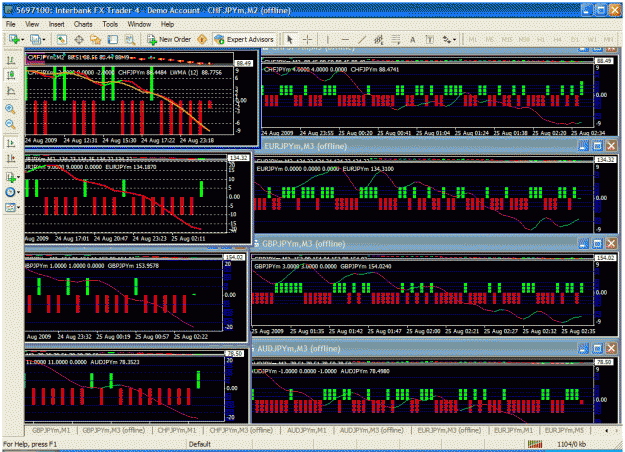This screenshot has height=452, width=625.
Task: Click the New Order button
Action: 169,39
